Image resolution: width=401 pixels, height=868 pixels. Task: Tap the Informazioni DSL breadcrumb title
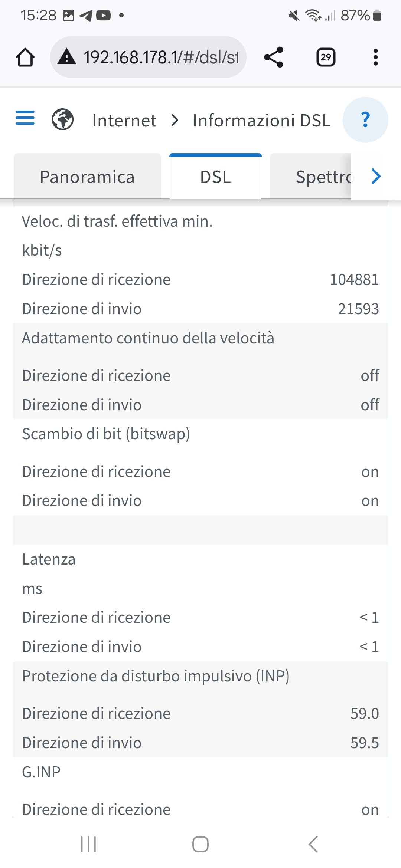pos(261,121)
